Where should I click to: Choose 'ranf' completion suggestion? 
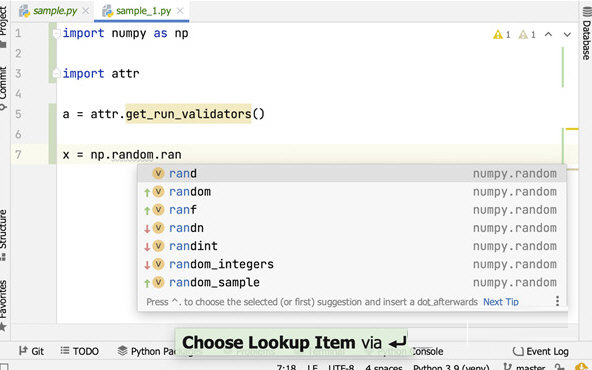352,210
